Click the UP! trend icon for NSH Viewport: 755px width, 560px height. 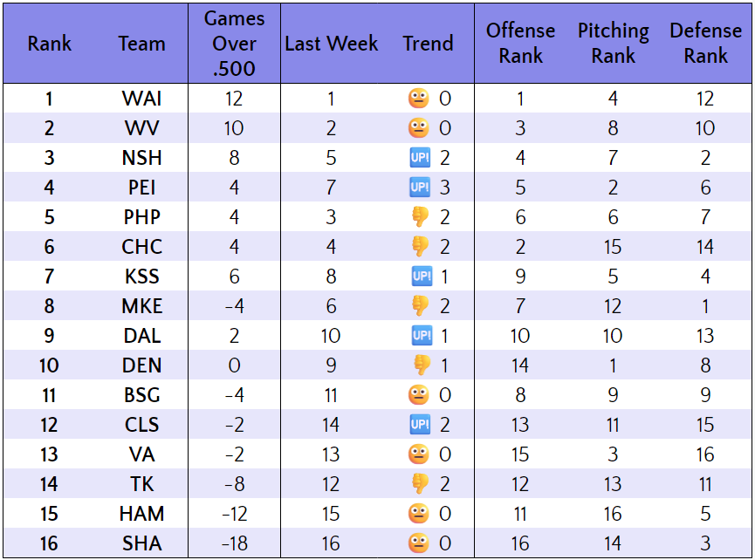click(421, 158)
